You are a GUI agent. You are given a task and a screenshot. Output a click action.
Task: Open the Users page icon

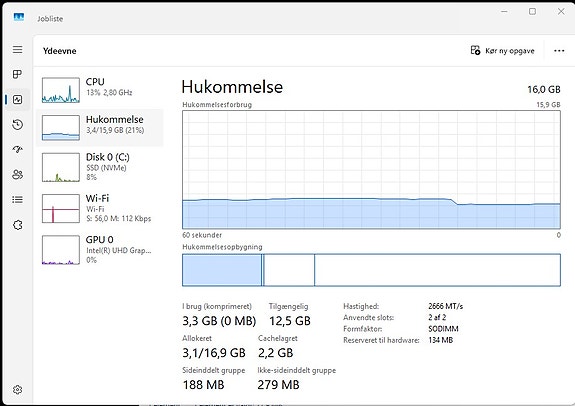click(17, 174)
